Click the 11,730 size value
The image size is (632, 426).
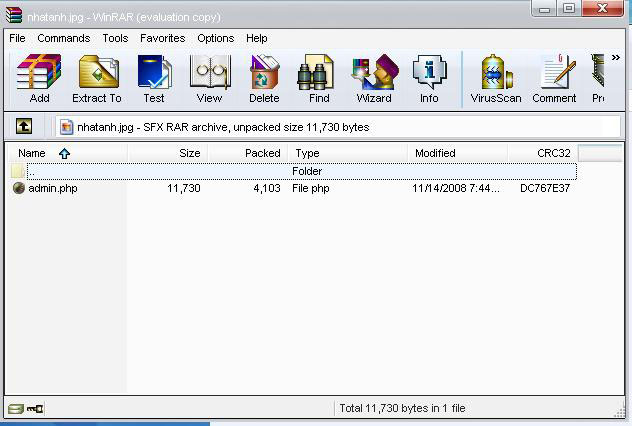[184, 188]
